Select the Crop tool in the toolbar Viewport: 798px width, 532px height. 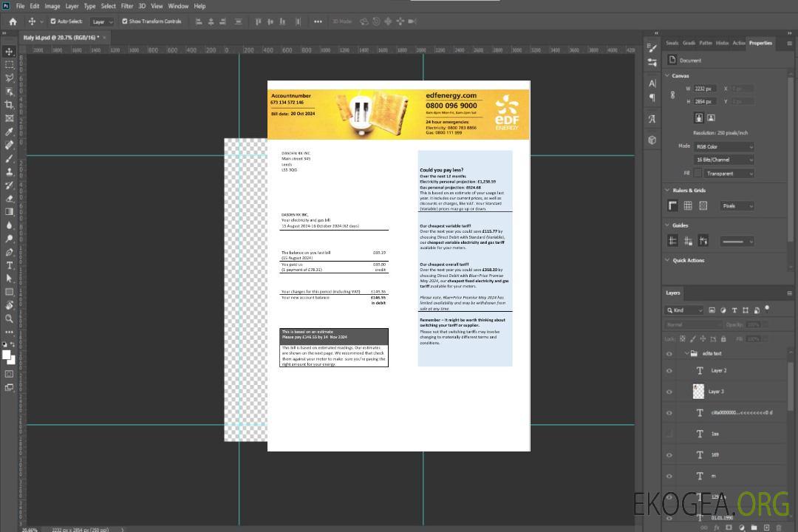[9, 105]
